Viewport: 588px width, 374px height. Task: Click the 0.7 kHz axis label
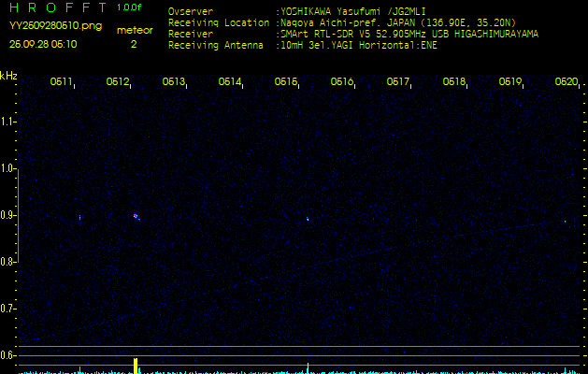click(x=7, y=309)
